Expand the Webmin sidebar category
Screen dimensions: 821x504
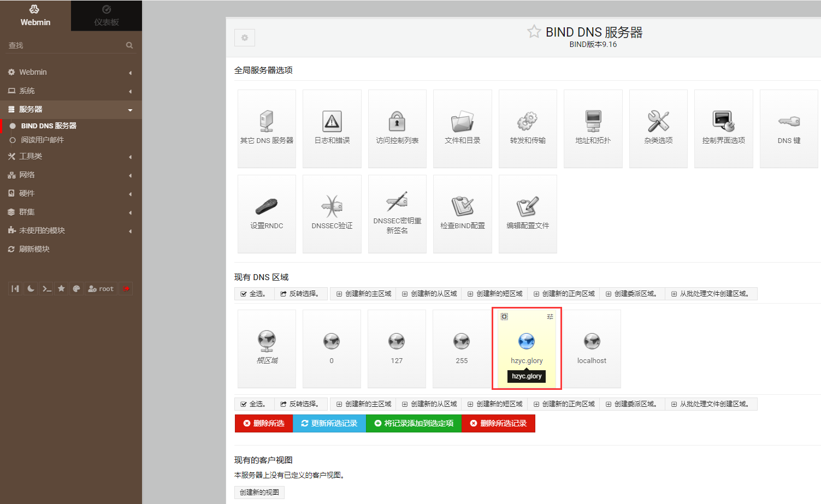71,72
